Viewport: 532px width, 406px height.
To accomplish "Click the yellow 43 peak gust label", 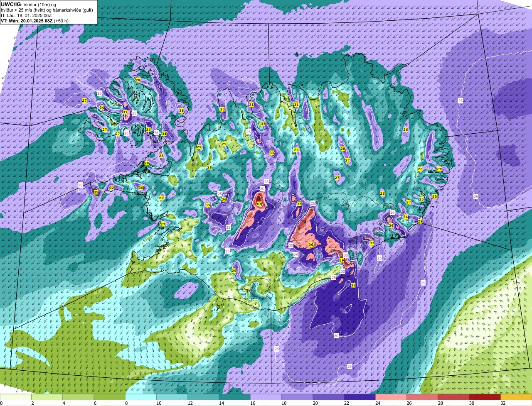I will click(259, 204).
